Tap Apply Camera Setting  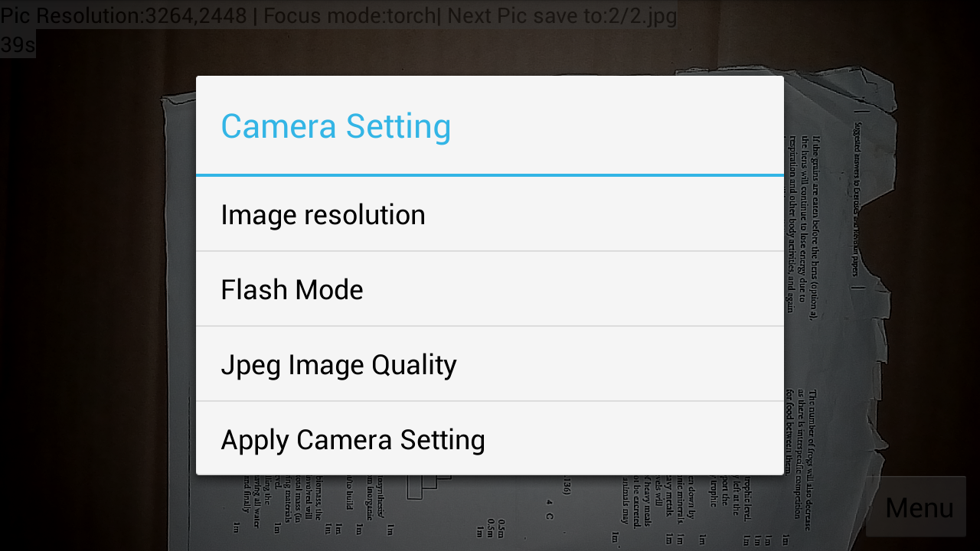[x=490, y=439]
